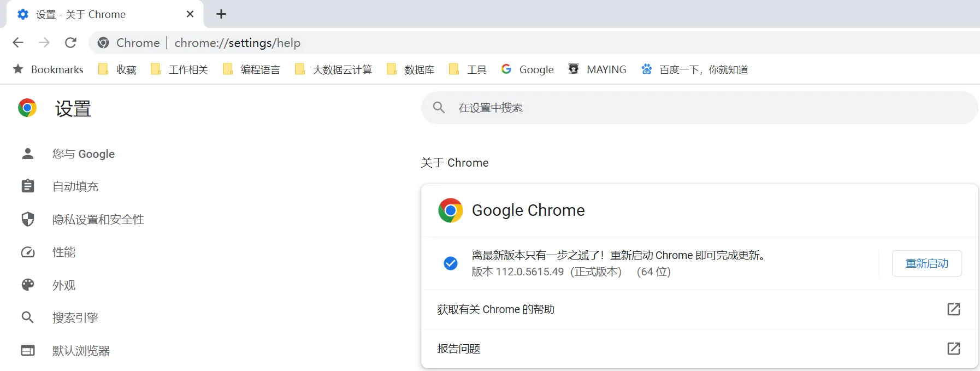The width and height of the screenshot is (980, 371).
Task: Close the 设置 - 关于 Chrome tab
Action: 190,14
